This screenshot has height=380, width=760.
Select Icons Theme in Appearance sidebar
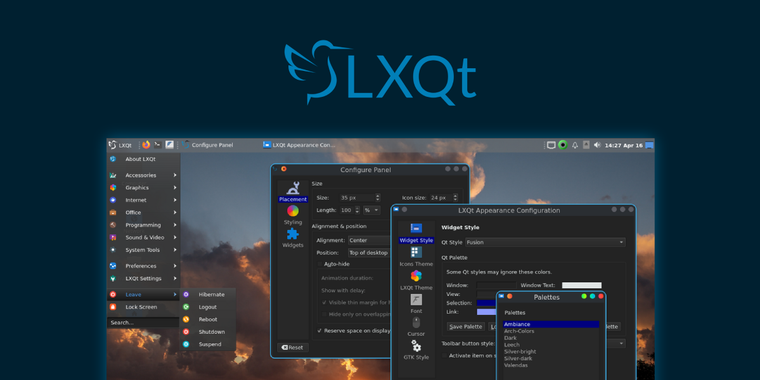coord(416,257)
